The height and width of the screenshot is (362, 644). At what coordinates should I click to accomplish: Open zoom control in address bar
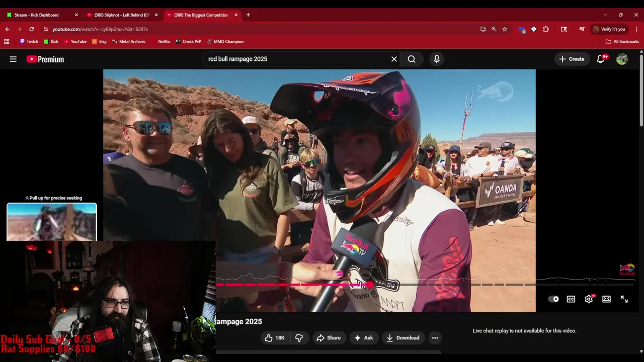coord(494,29)
